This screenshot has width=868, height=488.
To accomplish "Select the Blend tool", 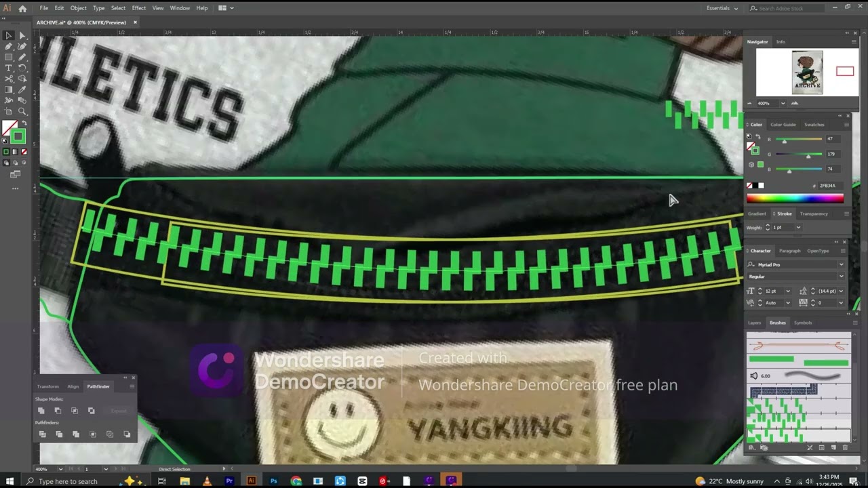I will pyautogui.click(x=22, y=100).
